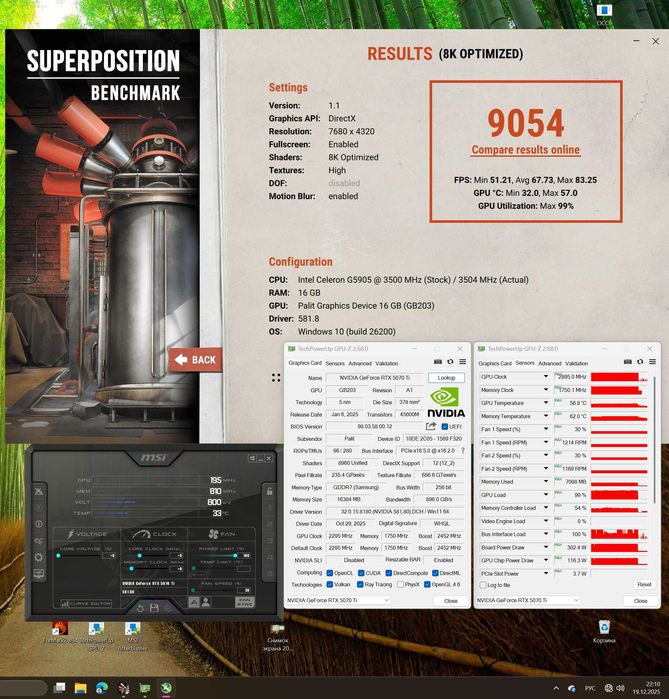Toggle Ray Tracing checkbox
Screen dimensions: 669x699
coord(360,584)
